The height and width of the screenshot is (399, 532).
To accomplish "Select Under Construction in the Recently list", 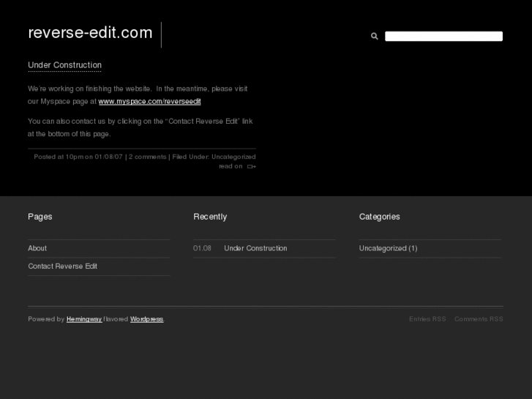I will click(x=255, y=248).
